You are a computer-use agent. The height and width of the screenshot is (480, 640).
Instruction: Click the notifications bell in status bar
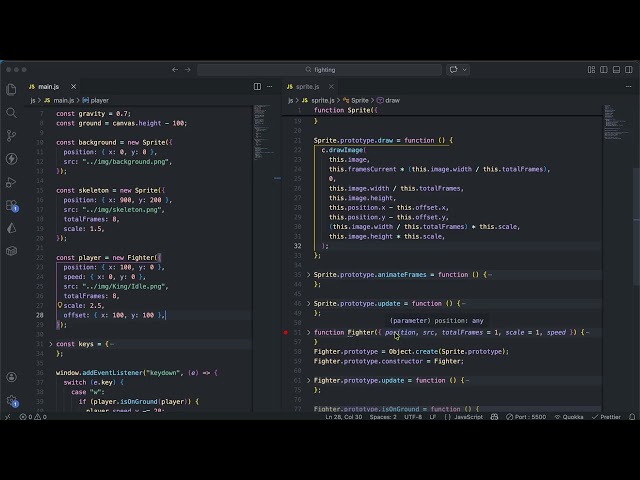tap(632, 417)
